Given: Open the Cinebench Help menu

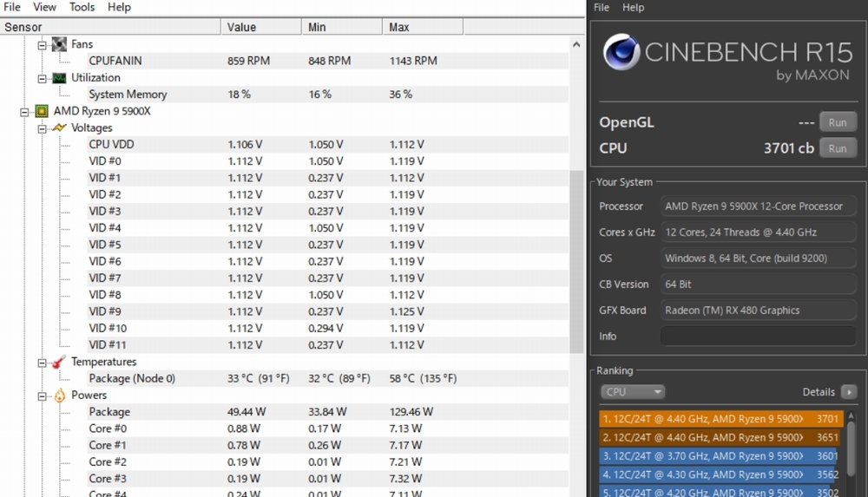Looking at the screenshot, I should point(634,7).
